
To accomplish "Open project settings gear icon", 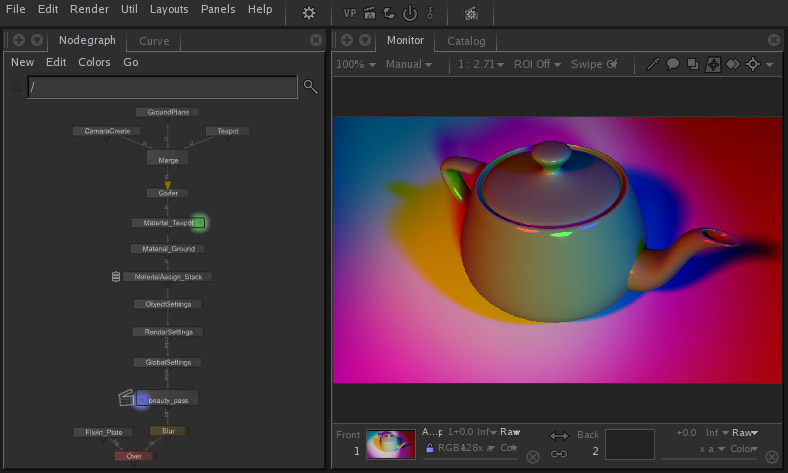I will 309,13.
